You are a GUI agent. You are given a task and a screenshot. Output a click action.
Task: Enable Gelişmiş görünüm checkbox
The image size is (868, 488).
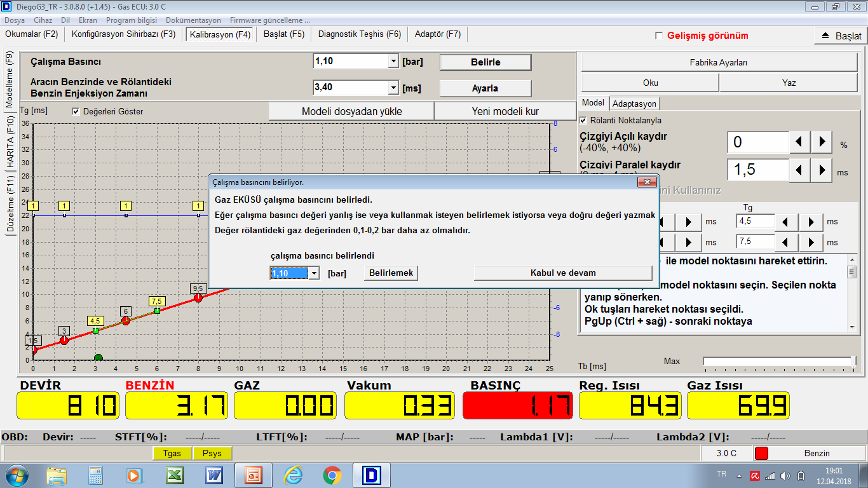pyautogui.click(x=659, y=36)
